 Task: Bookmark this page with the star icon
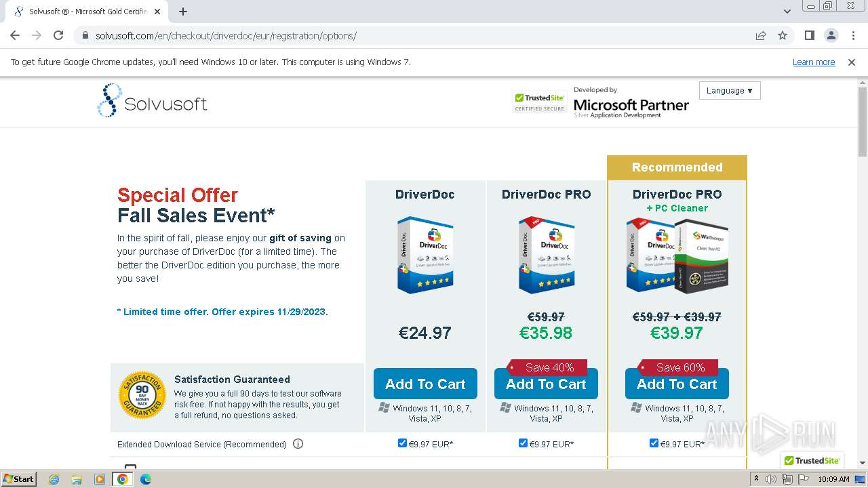783,36
